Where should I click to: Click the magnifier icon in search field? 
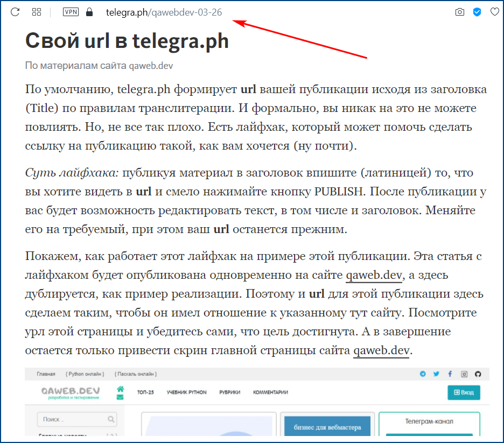click(111, 419)
